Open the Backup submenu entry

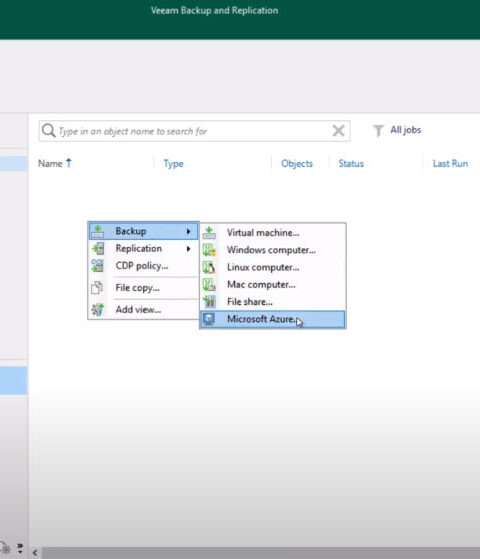click(x=143, y=231)
